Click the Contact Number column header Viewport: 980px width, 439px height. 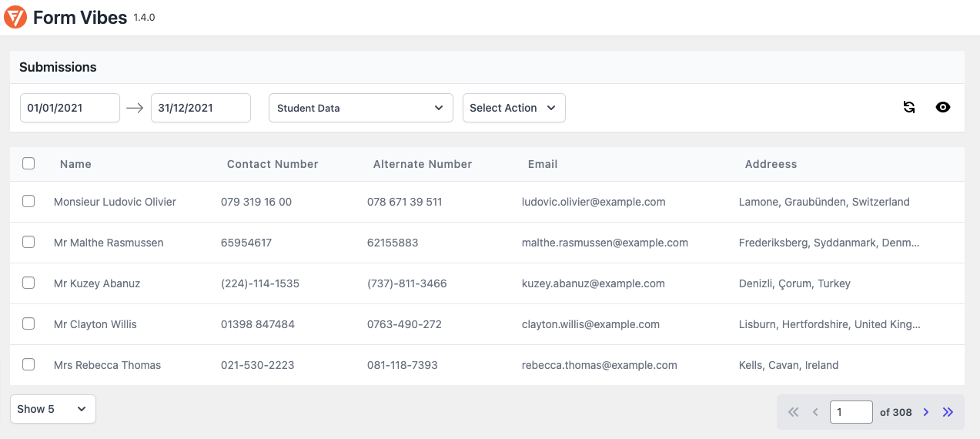click(273, 164)
